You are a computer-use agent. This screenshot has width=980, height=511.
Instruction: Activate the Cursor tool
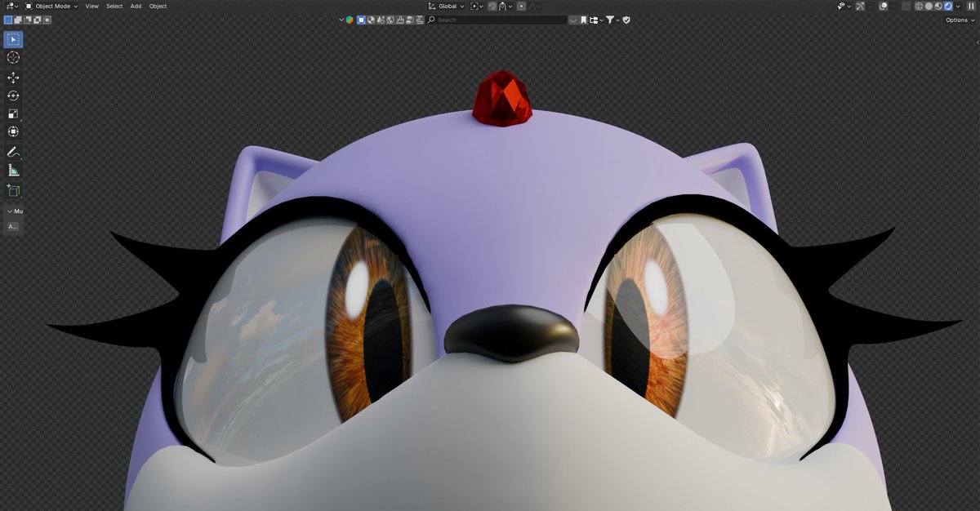coord(12,58)
